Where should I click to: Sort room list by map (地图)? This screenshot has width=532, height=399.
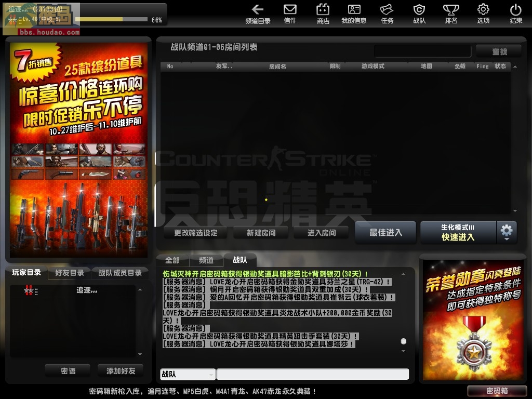click(x=427, y=66)
